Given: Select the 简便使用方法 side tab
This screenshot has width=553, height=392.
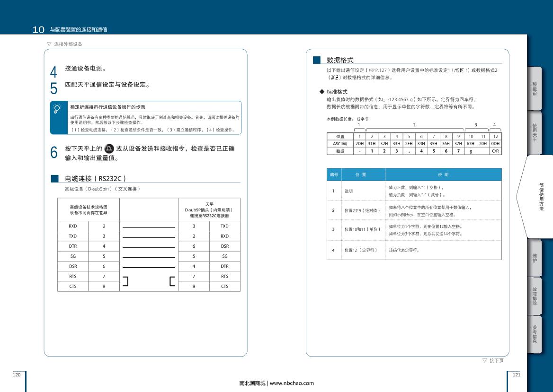Looking at the screenshot, I should pyautogui.click(x=540, y=196).
